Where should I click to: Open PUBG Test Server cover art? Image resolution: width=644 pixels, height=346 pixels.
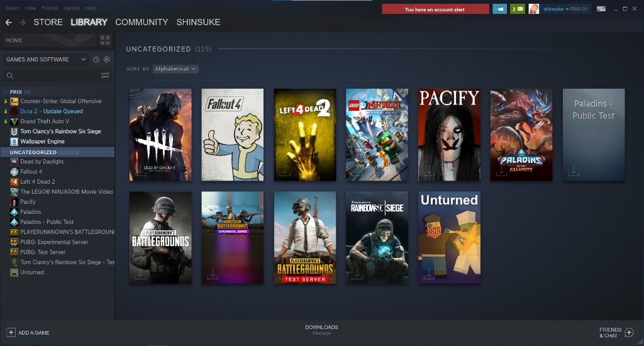pos(305,238)
